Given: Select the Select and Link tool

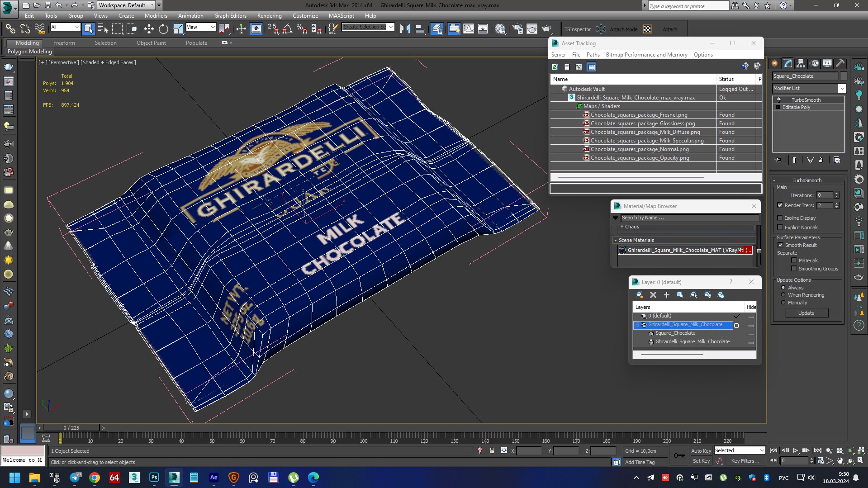Looking at the screenshot, I should [10, 29].
